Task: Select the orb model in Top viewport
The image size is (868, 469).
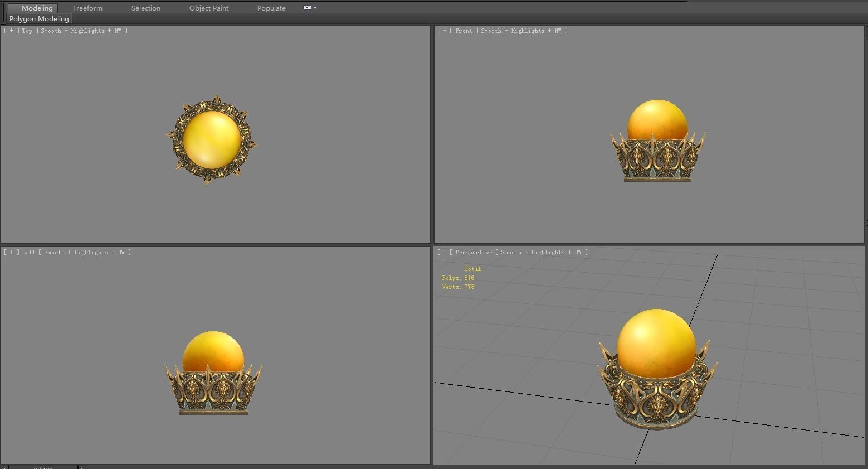Action: point(212,139)
